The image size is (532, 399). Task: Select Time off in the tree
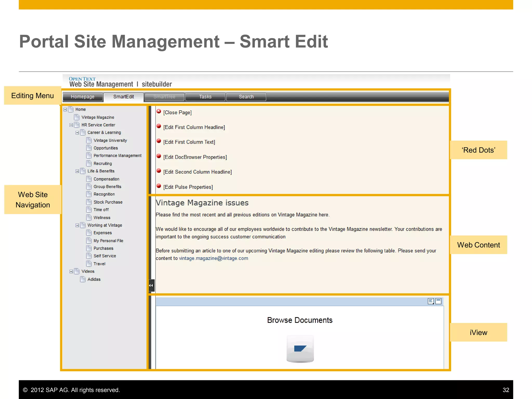coord(101,210)
